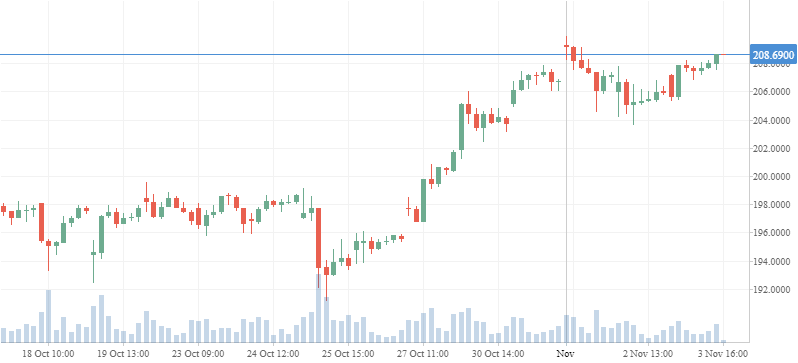The height and width of the screenshot is (363, 798).
Task: Select the 25 Oct 15:00 date label
Action: click(x=348, y=353)
